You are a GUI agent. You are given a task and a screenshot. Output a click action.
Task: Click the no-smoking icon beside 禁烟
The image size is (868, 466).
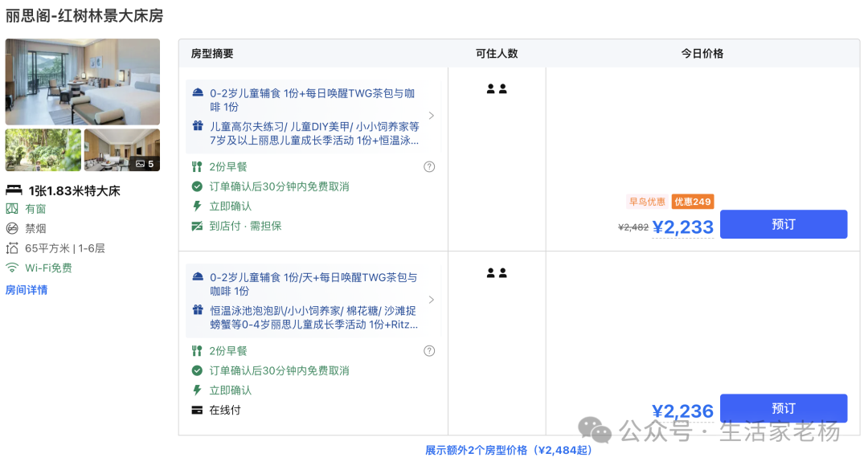coord(11,228)
